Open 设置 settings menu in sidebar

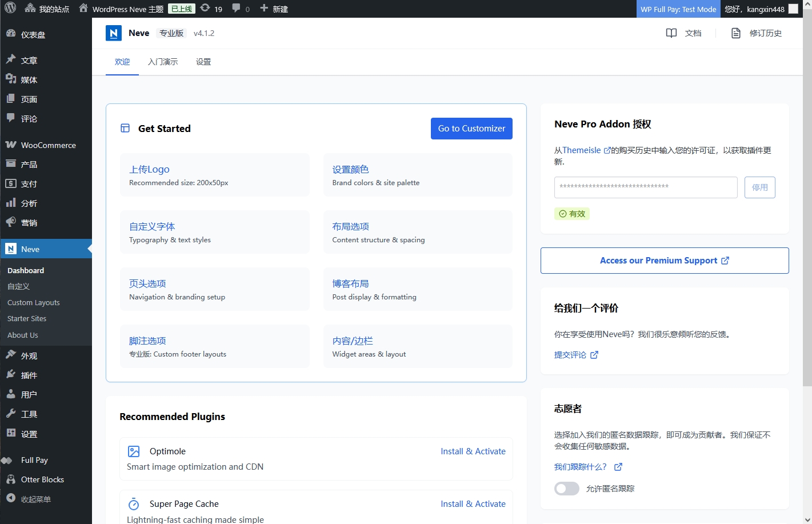(46, 434)
